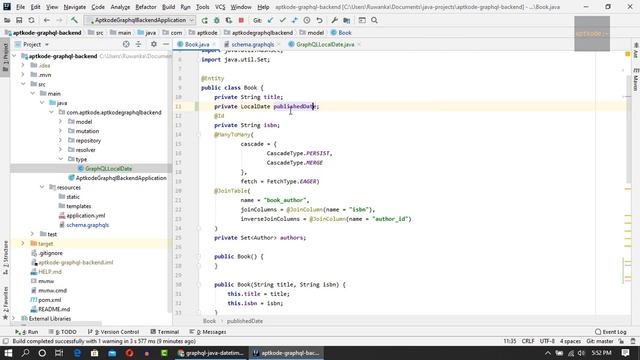Open the VCS menu

tap(220, 7)
